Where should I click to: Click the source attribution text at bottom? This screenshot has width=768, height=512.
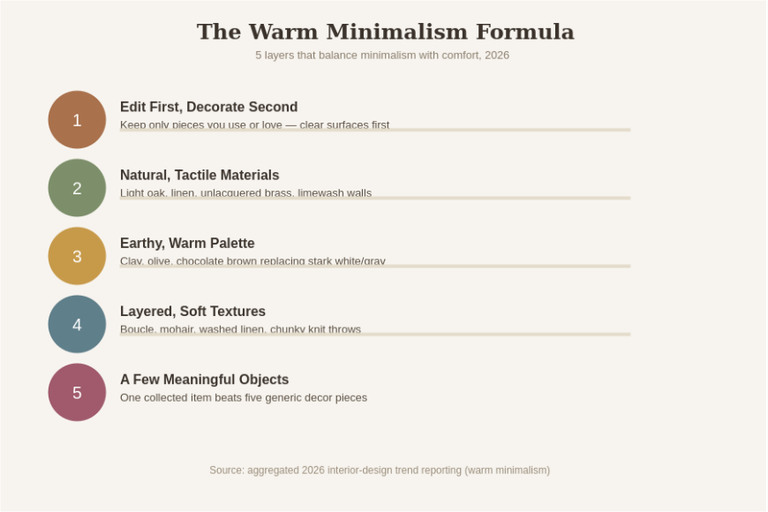point(380,470)
